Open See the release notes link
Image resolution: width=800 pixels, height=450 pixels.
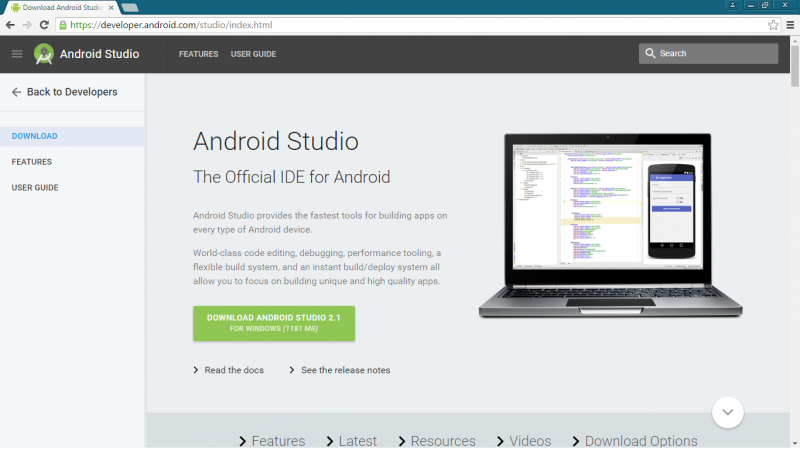coord(345,370)
